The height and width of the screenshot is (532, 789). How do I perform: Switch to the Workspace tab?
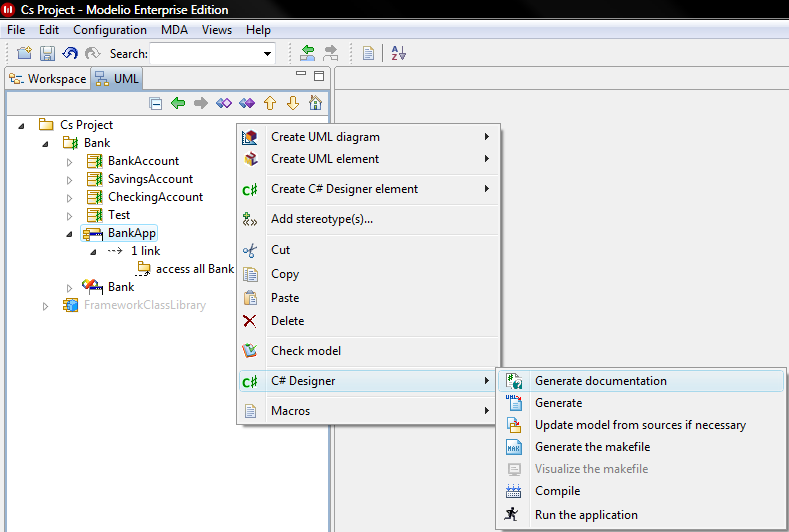[x=48, y=79]
